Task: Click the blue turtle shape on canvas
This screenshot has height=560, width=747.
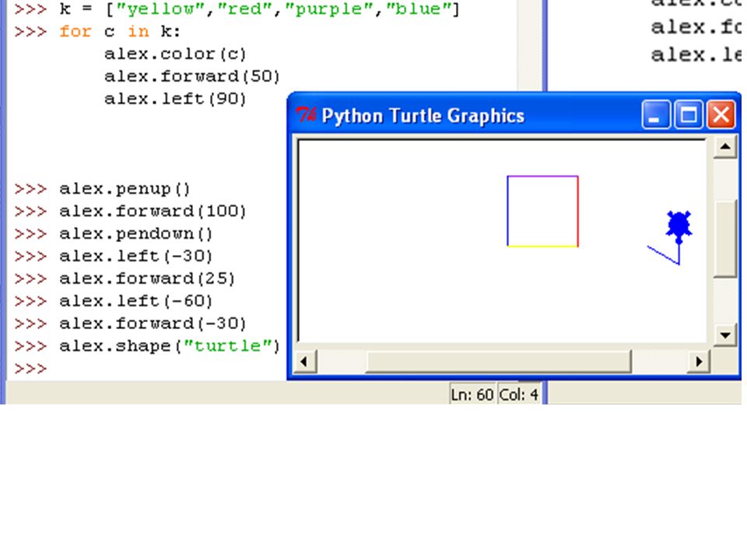Action: (679, 226)
